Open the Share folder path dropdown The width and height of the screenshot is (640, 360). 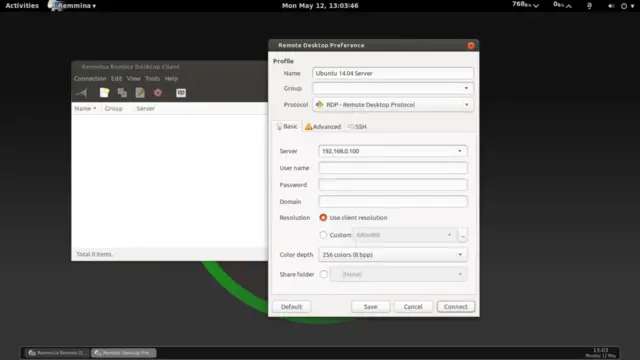tap(399, 274)
